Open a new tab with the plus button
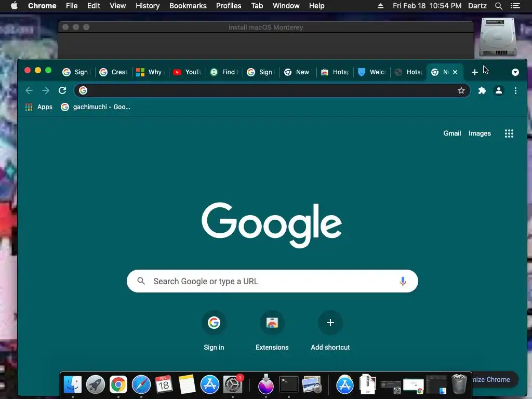 coord(475,72)
